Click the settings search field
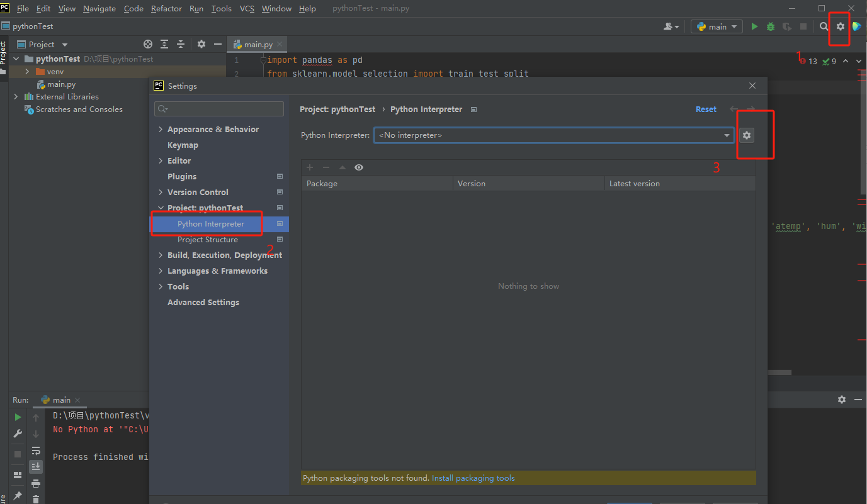Image resolution: width=867 pixels, height=504 pixels. (x=219, y=109)
